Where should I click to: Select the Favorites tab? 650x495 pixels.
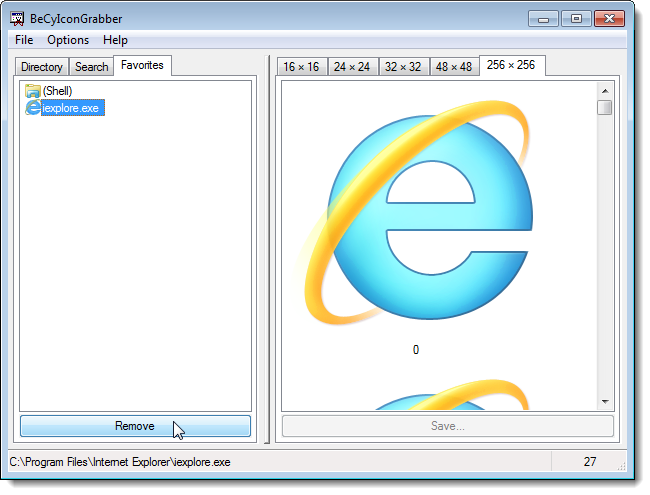point(142,65)
